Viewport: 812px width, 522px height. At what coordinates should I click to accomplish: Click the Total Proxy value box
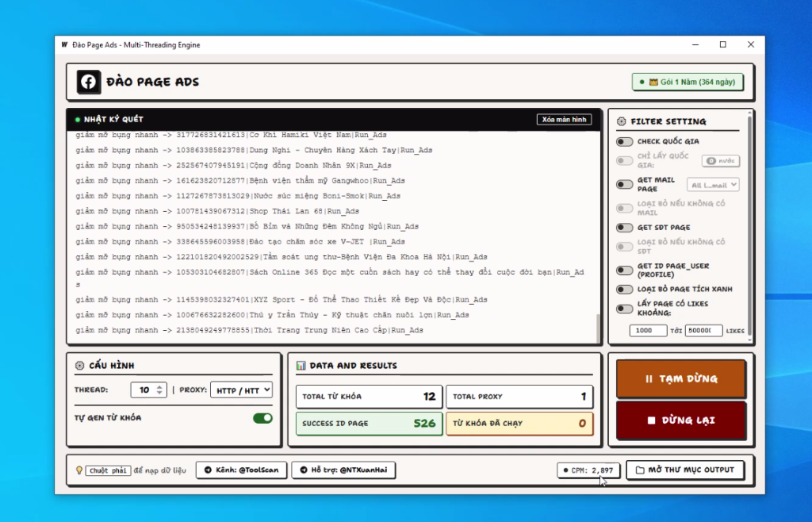point(519,397)
